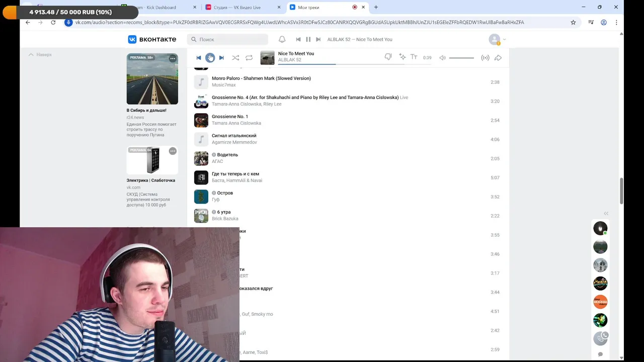Open the first chat avatar with online dot
644x362 pixels.
tap(600, 228)
